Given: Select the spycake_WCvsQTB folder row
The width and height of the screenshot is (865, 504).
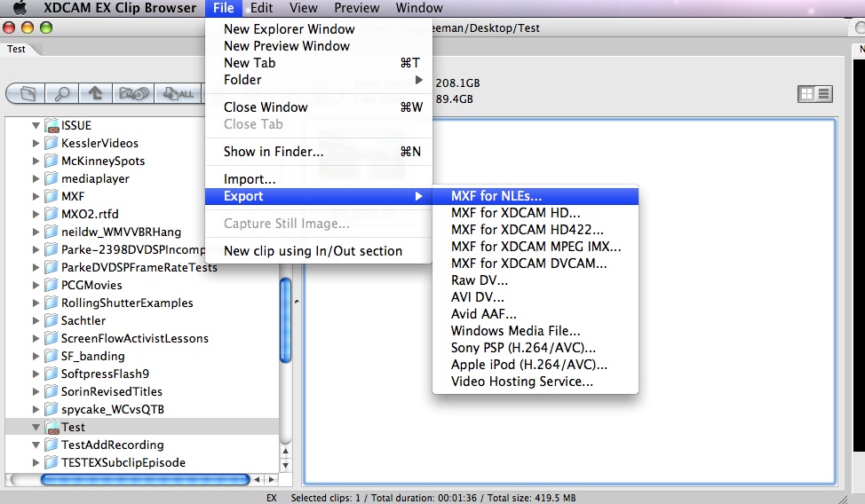Looking at the screenshot, I should (142, 409).
